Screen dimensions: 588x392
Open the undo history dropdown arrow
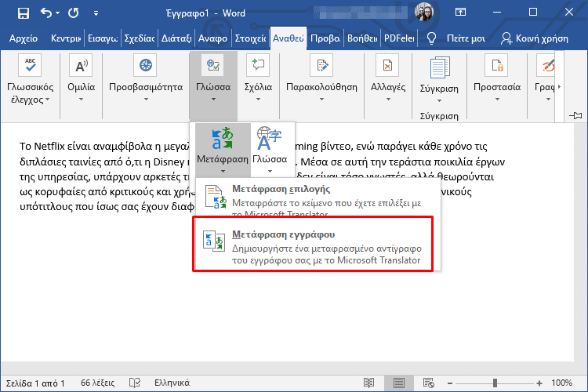57,13
